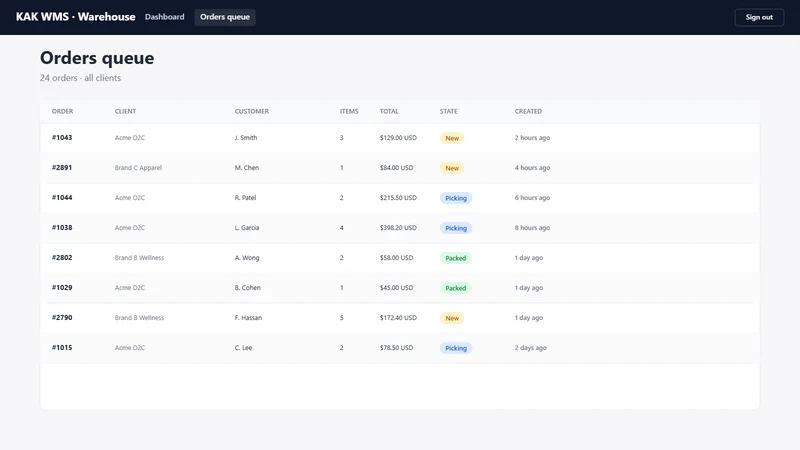This screenshot has width=800, height=450.
Task: Click the $58.00 USD total
Action: tap(396, 258)
